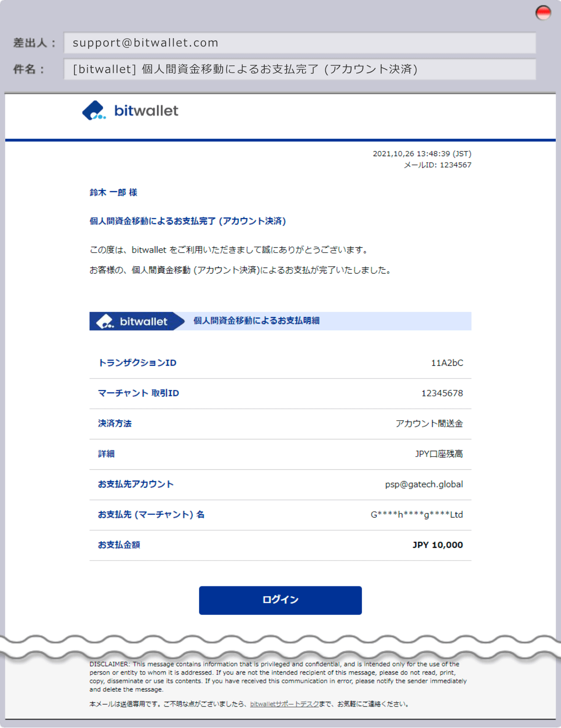Click the bitwallet logo icon in the email header
The height and width of the screenshot is (728, 561).
point(94,111)
